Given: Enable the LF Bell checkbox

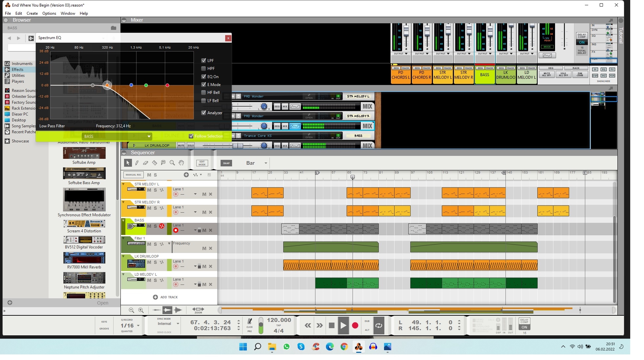Looking at the screenshot, I should tap(204, 100).
